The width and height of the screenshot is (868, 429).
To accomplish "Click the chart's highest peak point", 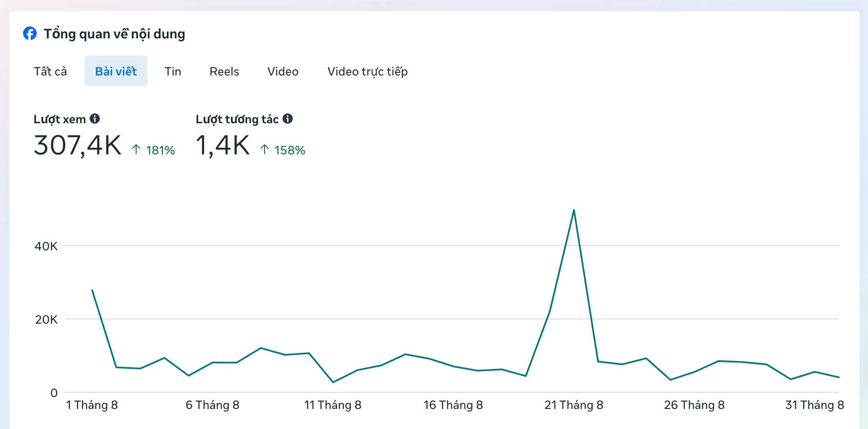I will click(574, 210).
